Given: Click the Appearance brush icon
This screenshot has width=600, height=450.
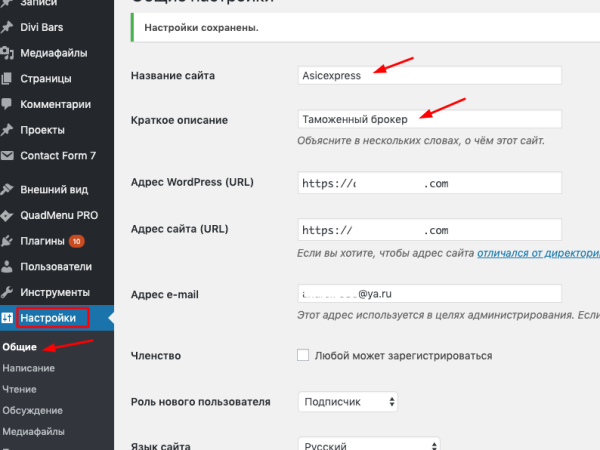Looking at the screenshot, I should pyautogui.click(x=8, y=189).
